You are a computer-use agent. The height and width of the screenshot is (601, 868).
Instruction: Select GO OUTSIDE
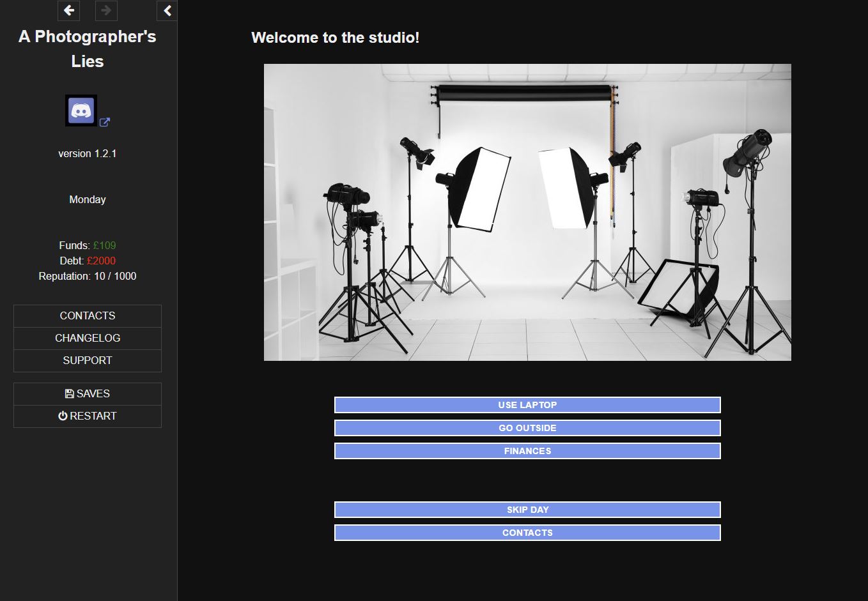[527, 427]
